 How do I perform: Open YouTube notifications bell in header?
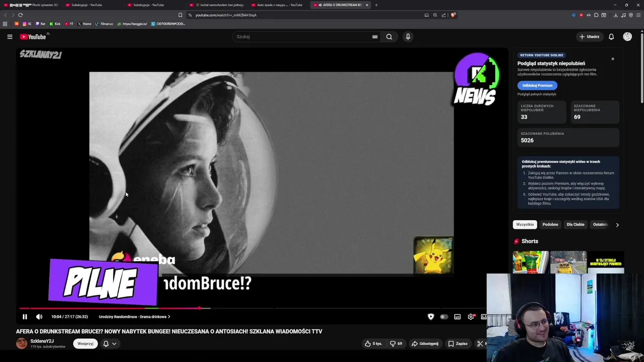coord(611,37)
